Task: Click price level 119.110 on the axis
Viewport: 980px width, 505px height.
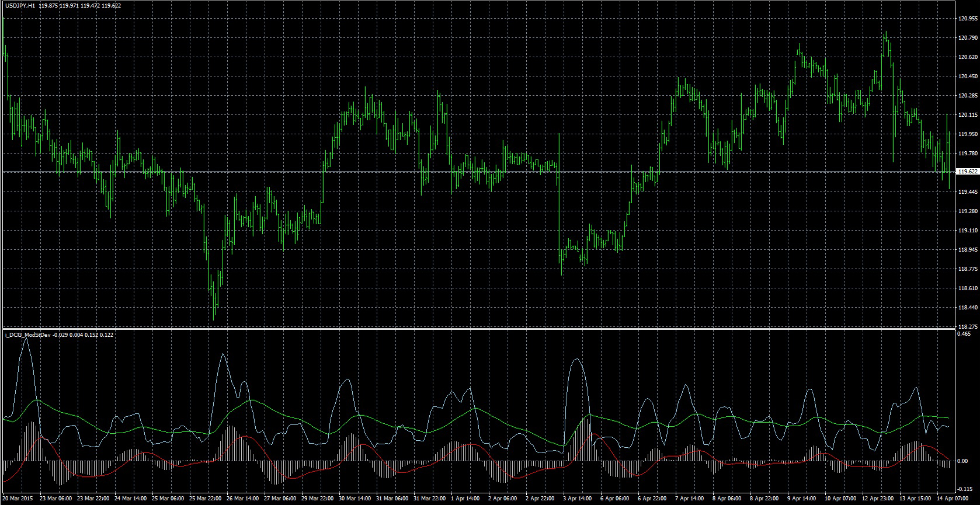Action: [967, 231]
